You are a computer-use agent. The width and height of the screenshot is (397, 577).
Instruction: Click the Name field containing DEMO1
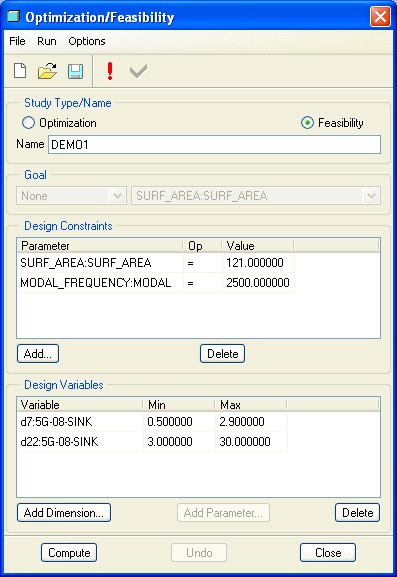click(215, 145)
